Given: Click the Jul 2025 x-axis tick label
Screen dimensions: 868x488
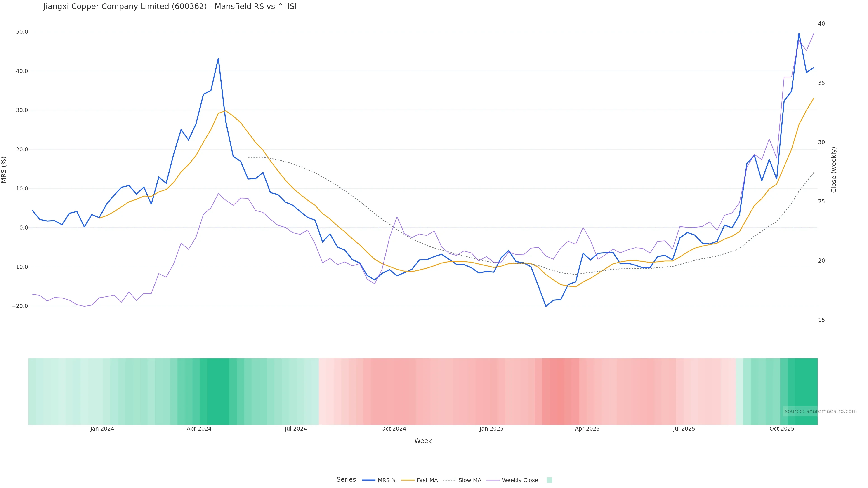Looking at the screenshot, I should click(x=684, y=429).
